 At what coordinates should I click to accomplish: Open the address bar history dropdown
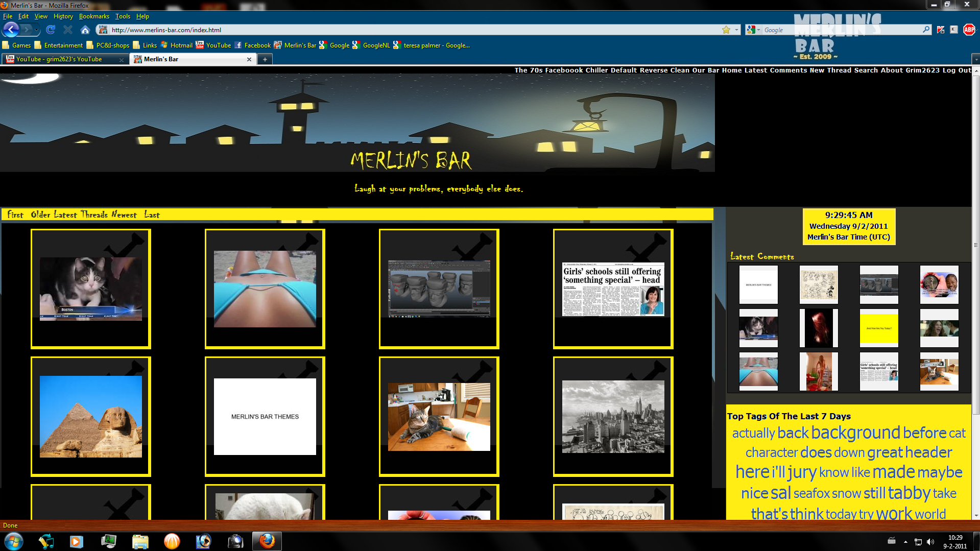(736, 30)
